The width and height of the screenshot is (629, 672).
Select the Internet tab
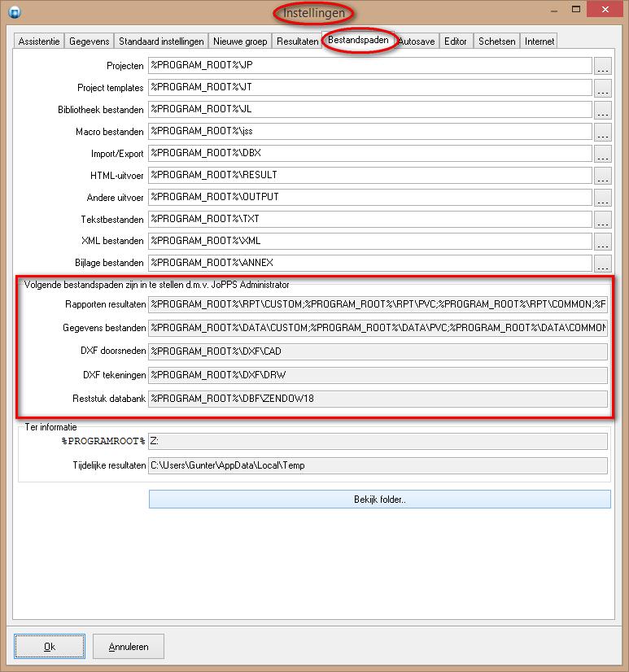(x=539, y=41)
